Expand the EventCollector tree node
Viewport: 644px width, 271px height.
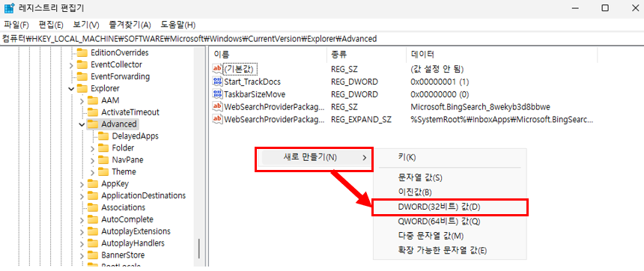pyautogui.click(x=71, y=65)
